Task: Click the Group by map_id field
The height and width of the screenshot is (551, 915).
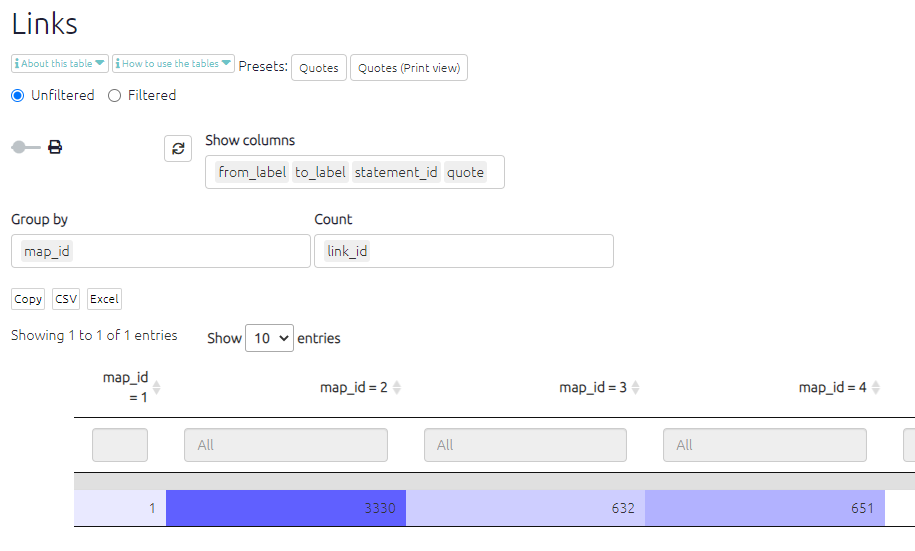Action: point(160,251)
